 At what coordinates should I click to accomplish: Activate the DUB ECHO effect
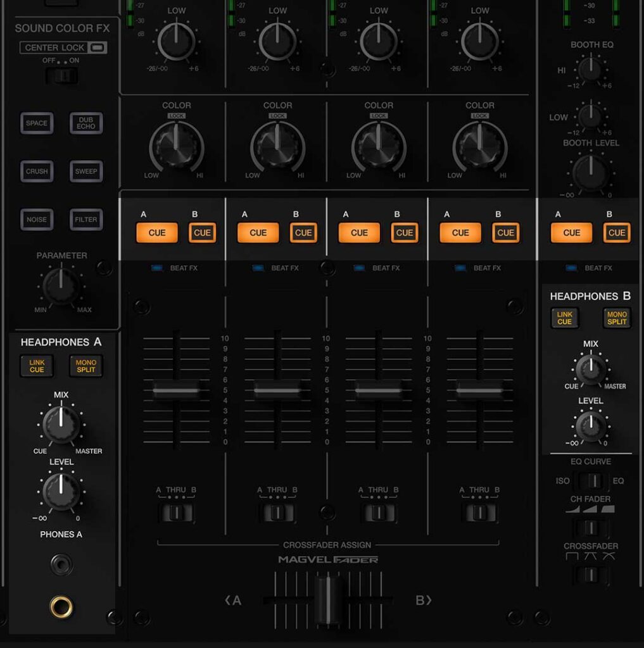(85, 124)
